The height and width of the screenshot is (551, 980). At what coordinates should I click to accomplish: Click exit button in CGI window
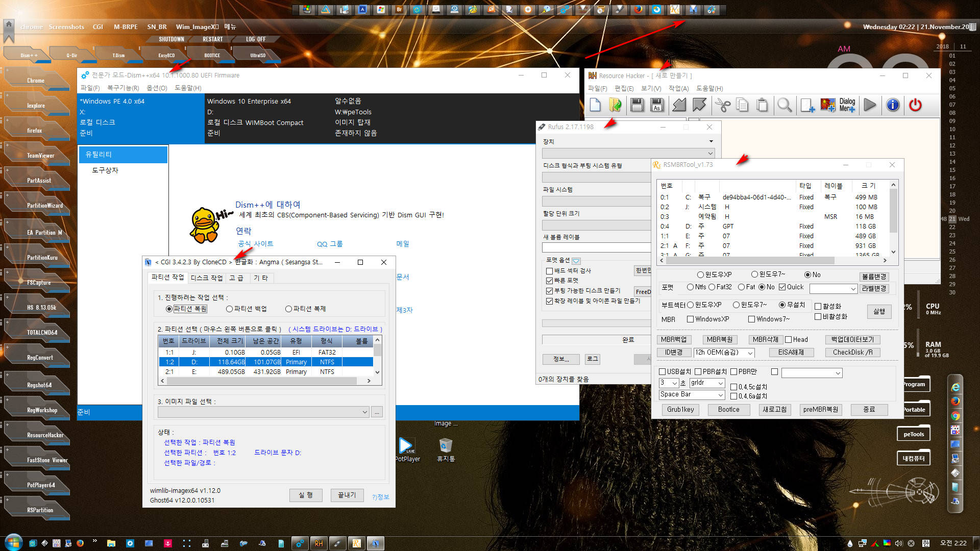coord(347,495)
